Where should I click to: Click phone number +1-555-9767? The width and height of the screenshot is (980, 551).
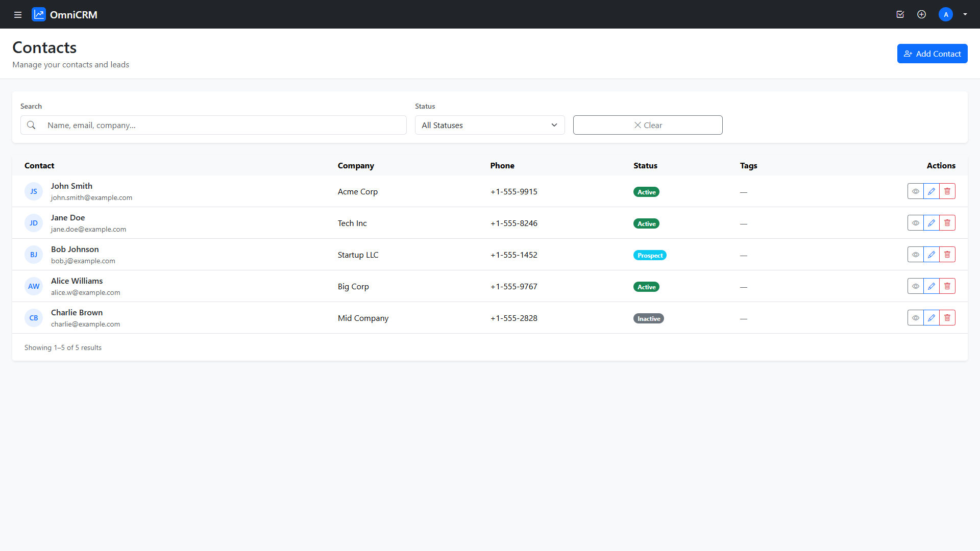514,286
